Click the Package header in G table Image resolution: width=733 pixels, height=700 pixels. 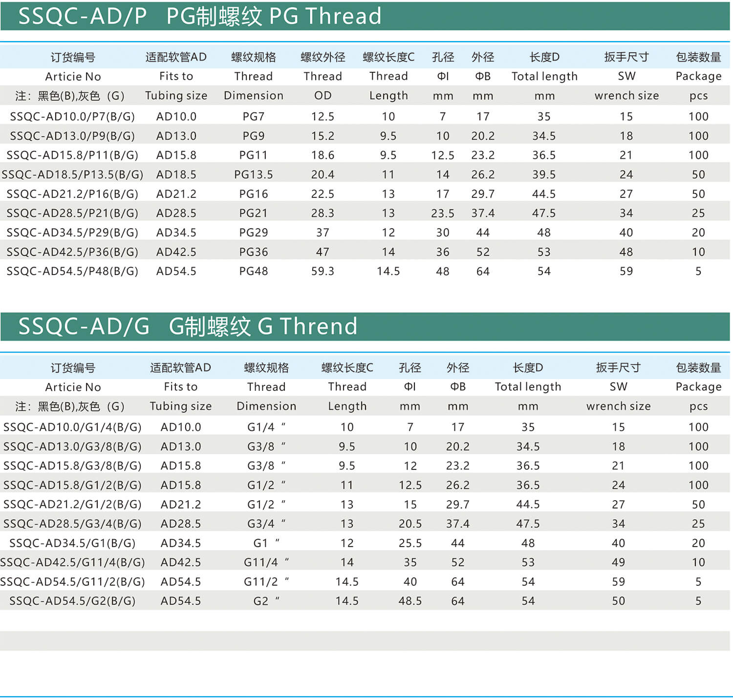pyautogui.click(x=698, y=387)
